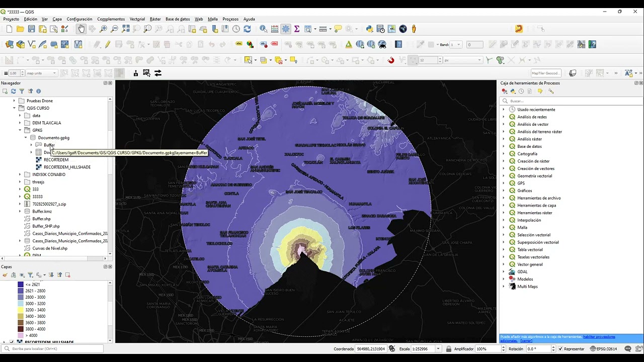Select Usado recientemente in the toolbox
644x362 pixels.
pos(536,110)
